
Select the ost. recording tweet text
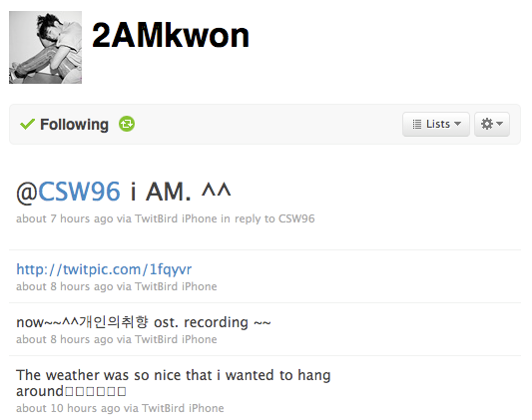pyautogui.click(x=144, y=322)
